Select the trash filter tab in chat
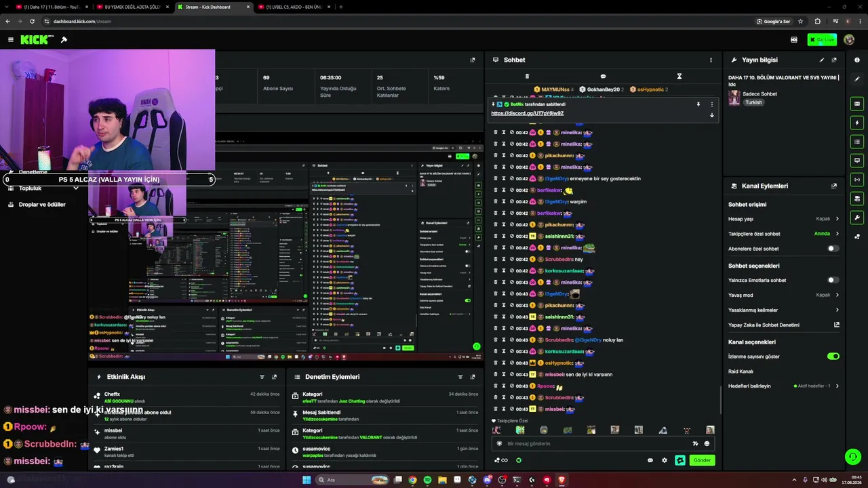The image size is (868, 488). point(527,76)
